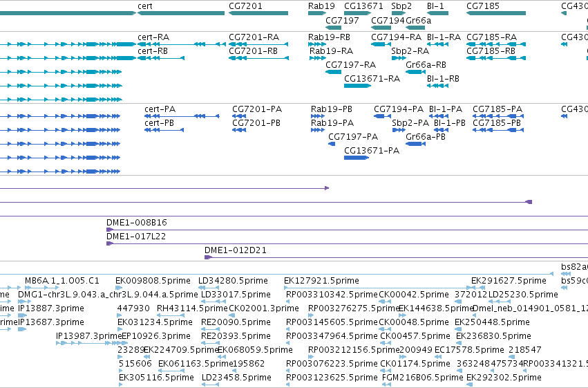Select the cert-PA protein label
Image resolution: width=588 pixels, height=388 pixels.
(160, 109)
